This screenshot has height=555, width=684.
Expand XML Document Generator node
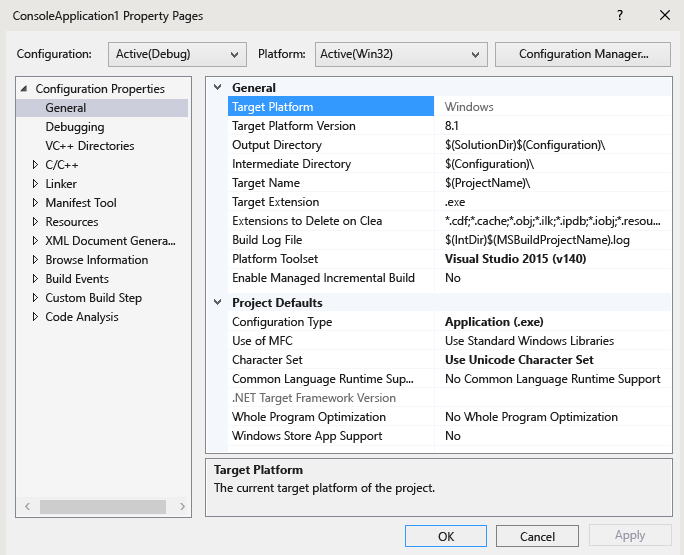(x=35, y=241)
